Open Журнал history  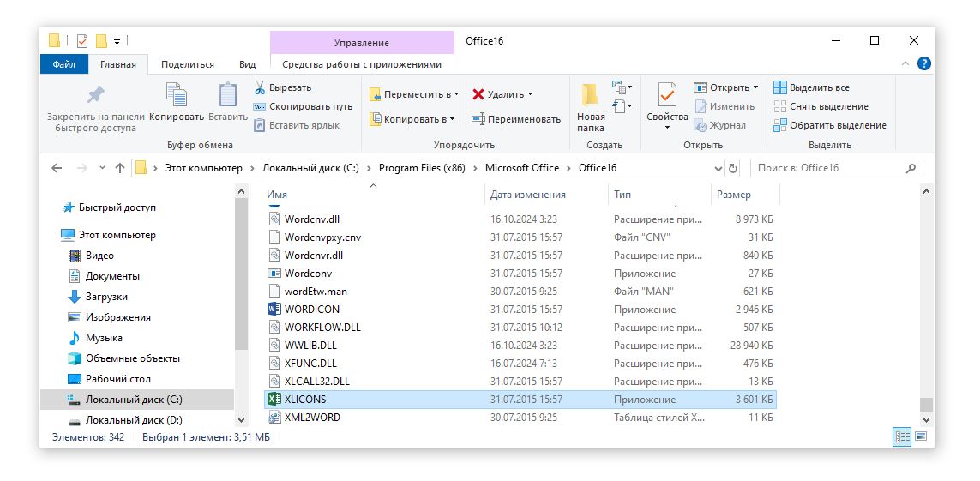[x=720, y=125]
